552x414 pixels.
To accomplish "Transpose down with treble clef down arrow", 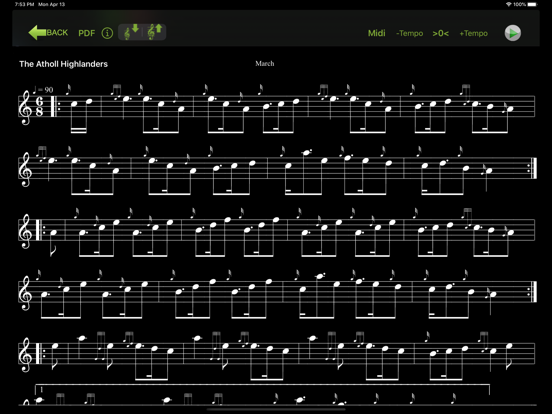I will (x=131, y=32).
